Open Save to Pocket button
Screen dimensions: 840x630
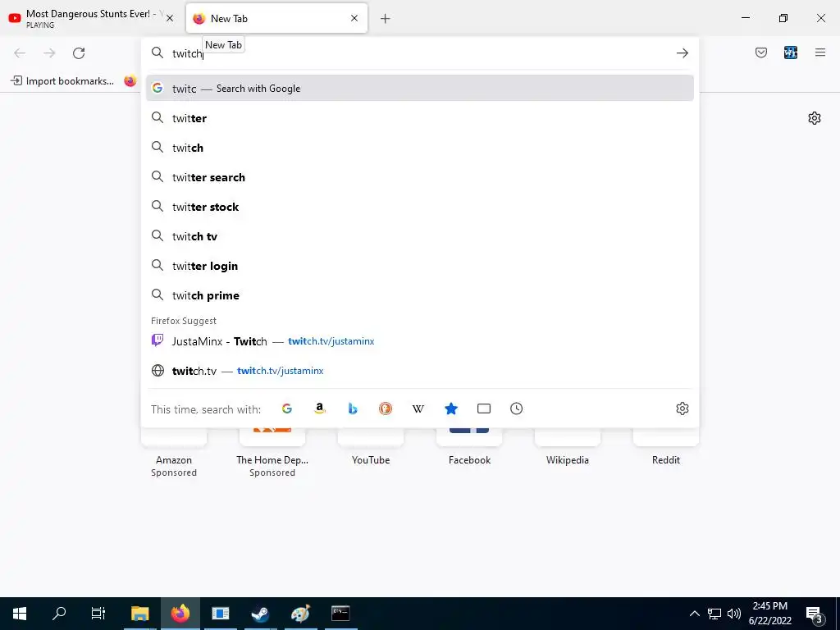coord(760,52)
